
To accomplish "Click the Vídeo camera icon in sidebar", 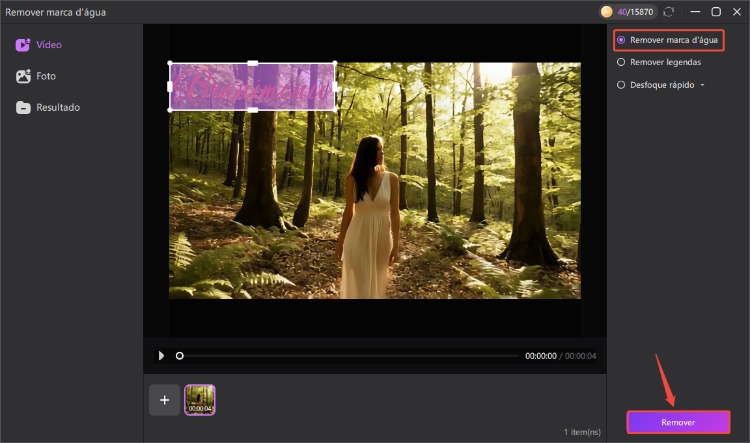I will click(x=22, y=45).
